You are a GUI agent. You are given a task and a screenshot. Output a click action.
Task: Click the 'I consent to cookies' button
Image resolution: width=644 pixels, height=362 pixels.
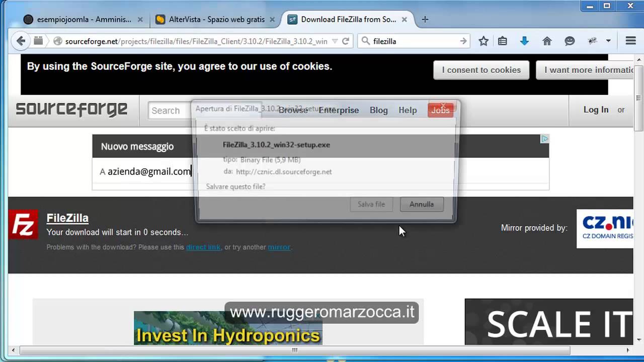click(481, 70)
